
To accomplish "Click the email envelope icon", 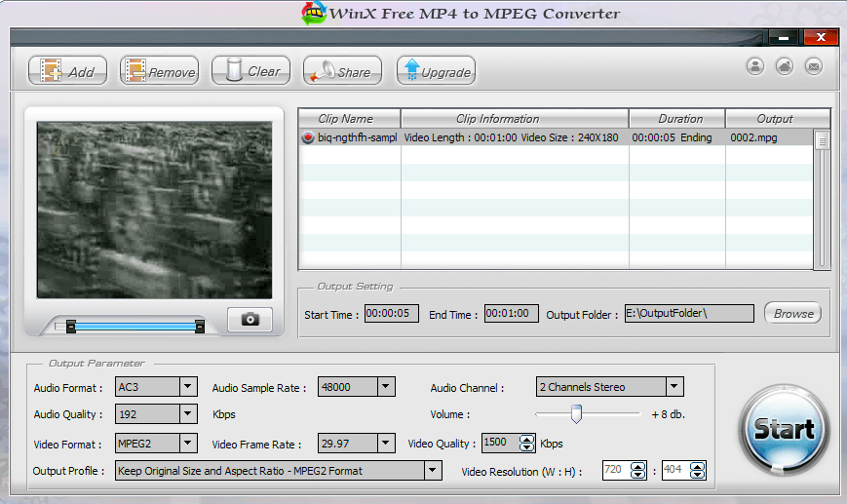I will click(x=814, y=66).
